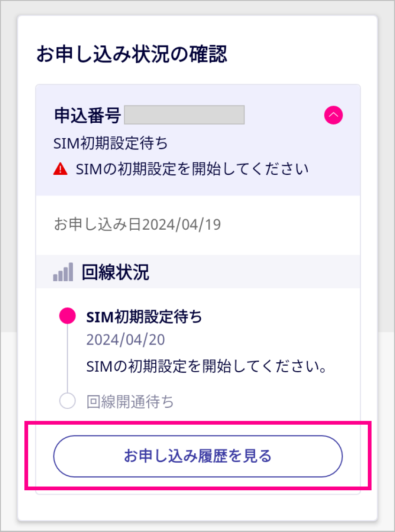Click the 2024/04/20 timeline date
This screenshot has width=395, height=532.
[x=126, y=339]
